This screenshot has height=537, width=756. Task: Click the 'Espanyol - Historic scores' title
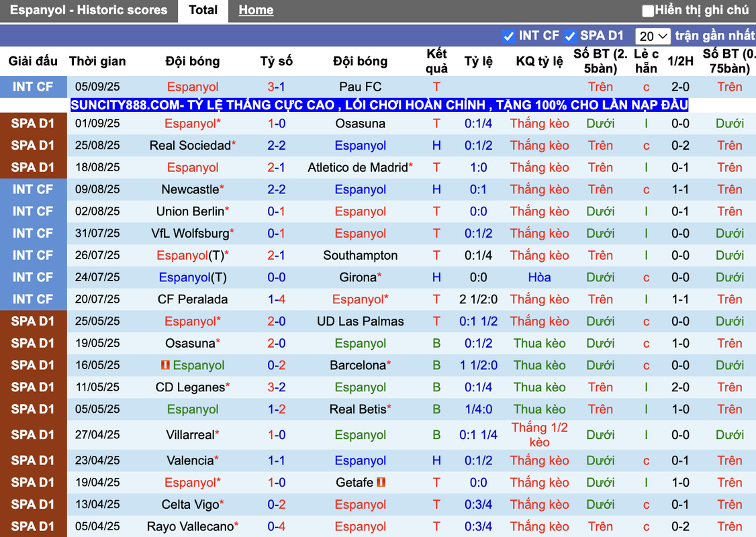(x=89, y=10)
